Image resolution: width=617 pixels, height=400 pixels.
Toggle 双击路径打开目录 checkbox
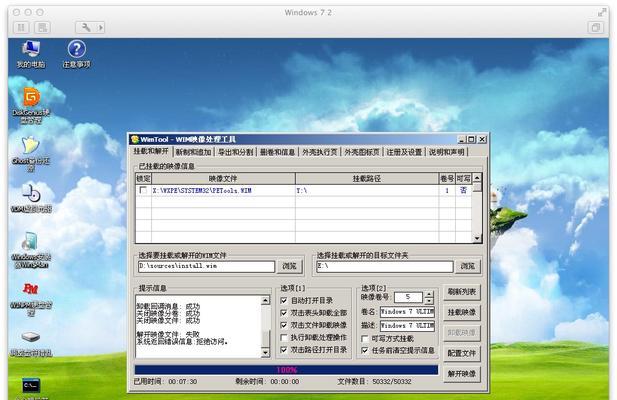pyautogui.click(x=284, y=350)
